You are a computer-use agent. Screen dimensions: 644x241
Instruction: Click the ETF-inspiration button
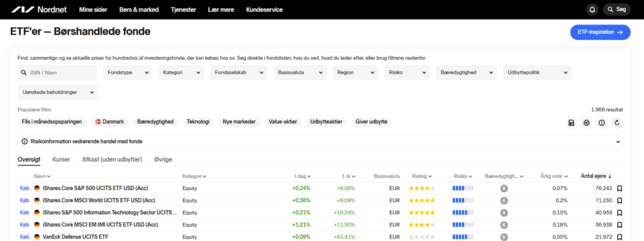[x=600, y=32]
